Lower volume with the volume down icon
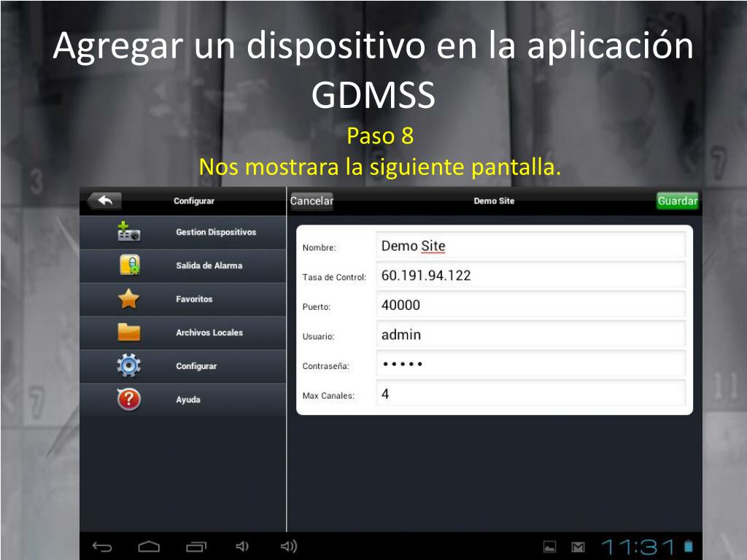Image resolution: width=747 pixels, height=560 pixels. [x=242, y=546]
